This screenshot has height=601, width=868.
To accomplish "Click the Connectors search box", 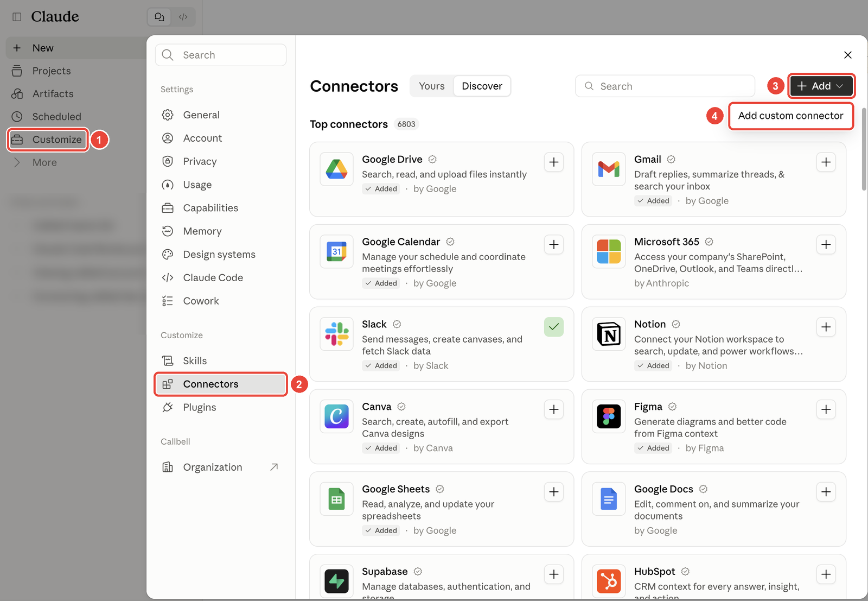I will pyautogui.click(x=665, y=86).
